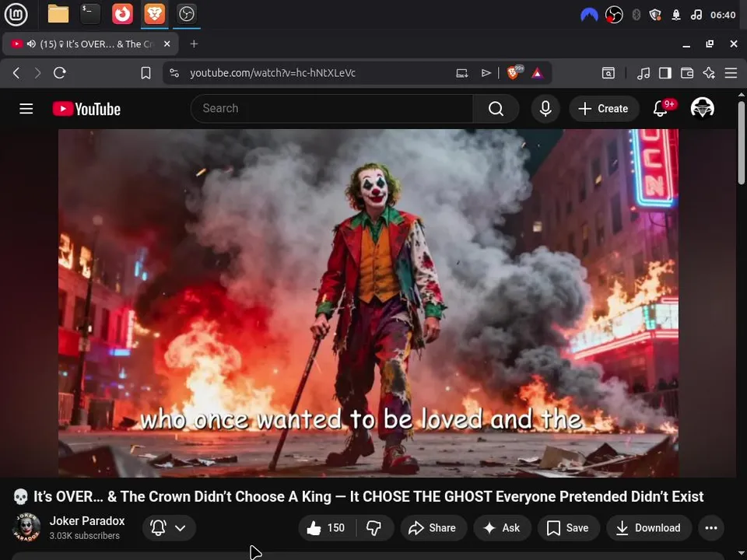This screenshot has height=560, width=747.
Task: Mute the tab using the speaker icon
Action: coord(31,44)
